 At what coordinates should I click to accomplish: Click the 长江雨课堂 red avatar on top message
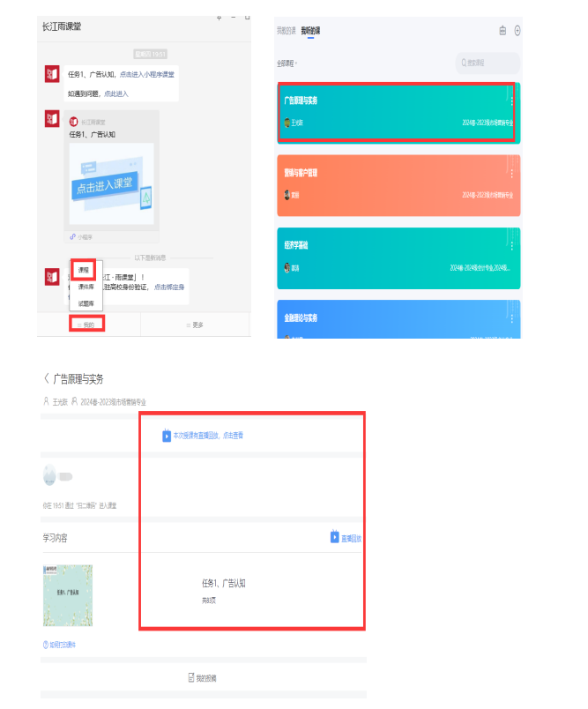pos(52,74)
